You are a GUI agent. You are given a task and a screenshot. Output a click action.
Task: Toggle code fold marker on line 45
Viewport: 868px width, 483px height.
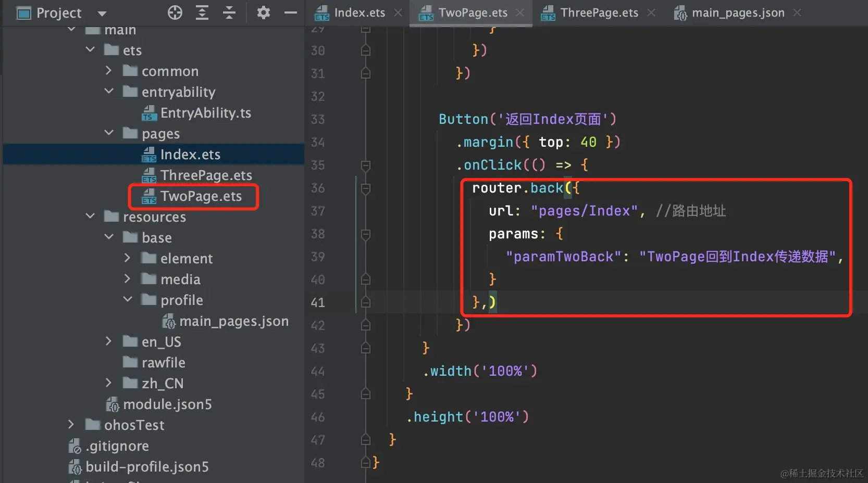(366, 394)
